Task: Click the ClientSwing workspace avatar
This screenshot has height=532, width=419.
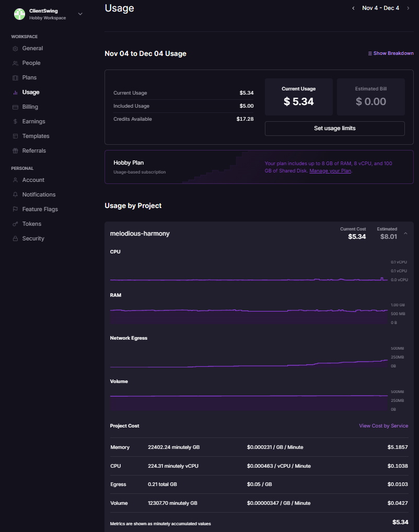Action: tap(19, 14)
